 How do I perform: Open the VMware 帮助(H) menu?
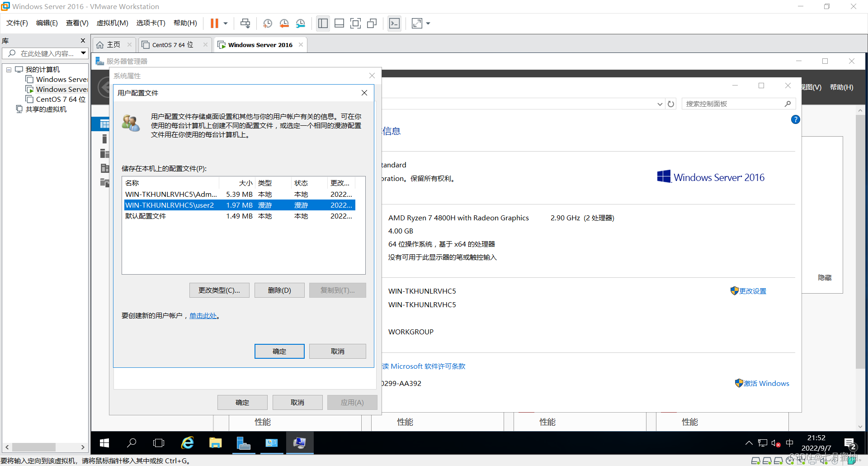click(185, 23)
